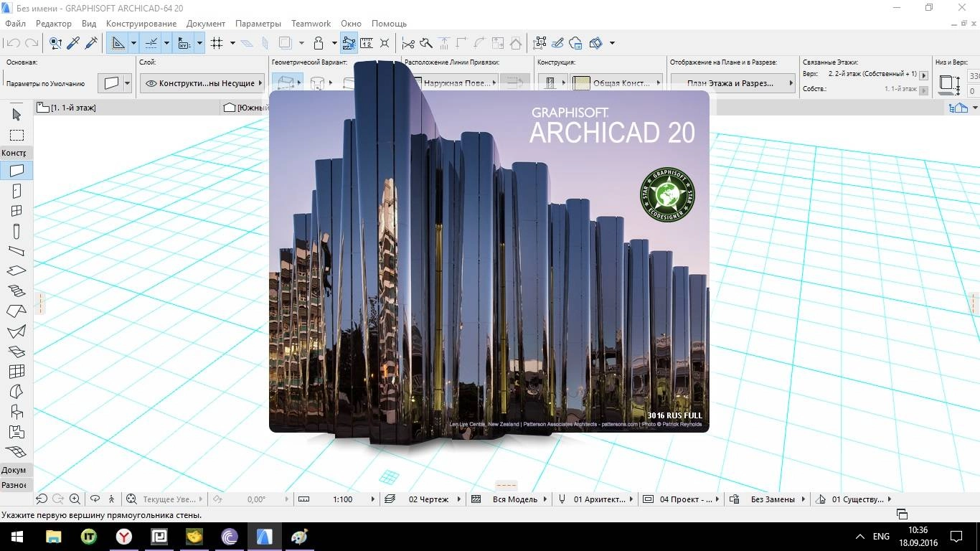Toggle Snap Guides button
Image resolution: width=980 pixels, height=551 pixels.
[x=151, y=43]
